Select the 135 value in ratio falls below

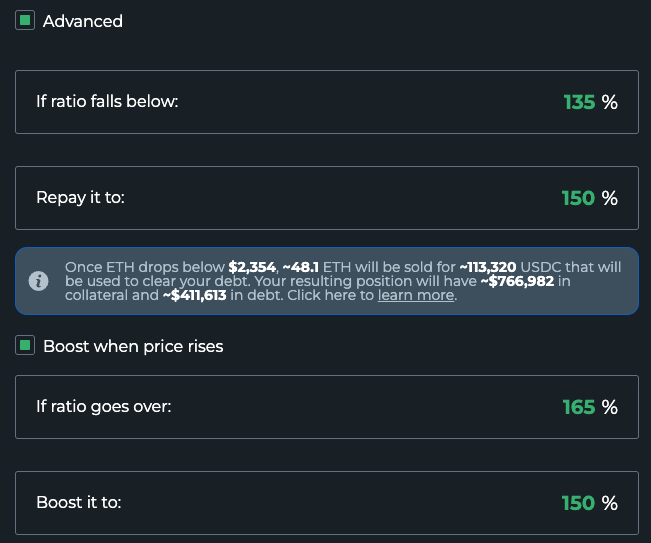coord(579,102)
